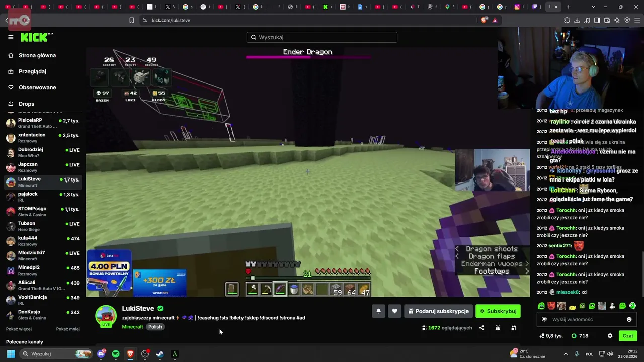Open the Kick hamburger menu
Screen dimensions: 644x362
11,37
